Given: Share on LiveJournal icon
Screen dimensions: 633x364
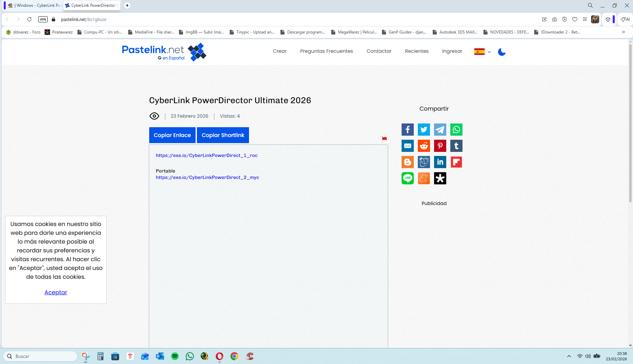Looking at the screenshot, I should click(424, 162).
